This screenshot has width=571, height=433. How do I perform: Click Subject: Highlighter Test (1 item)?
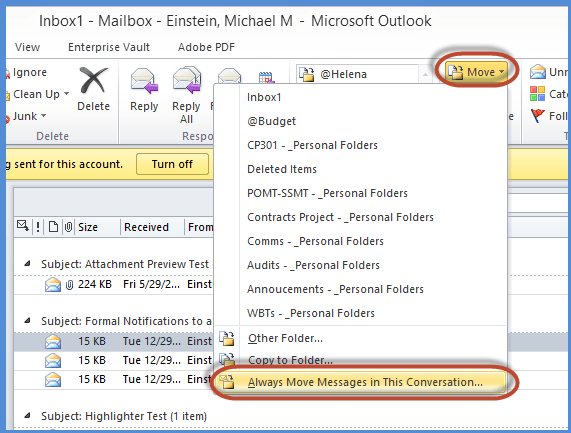pyautogui.click(x=124, y=416)
